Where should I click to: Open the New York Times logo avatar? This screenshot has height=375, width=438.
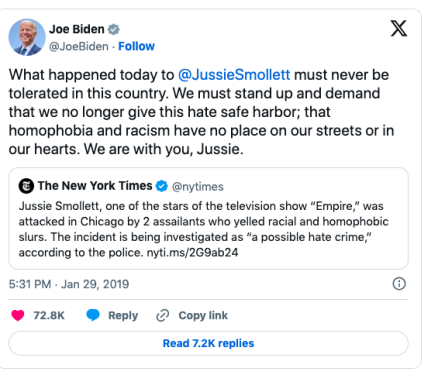pos(26,186)
